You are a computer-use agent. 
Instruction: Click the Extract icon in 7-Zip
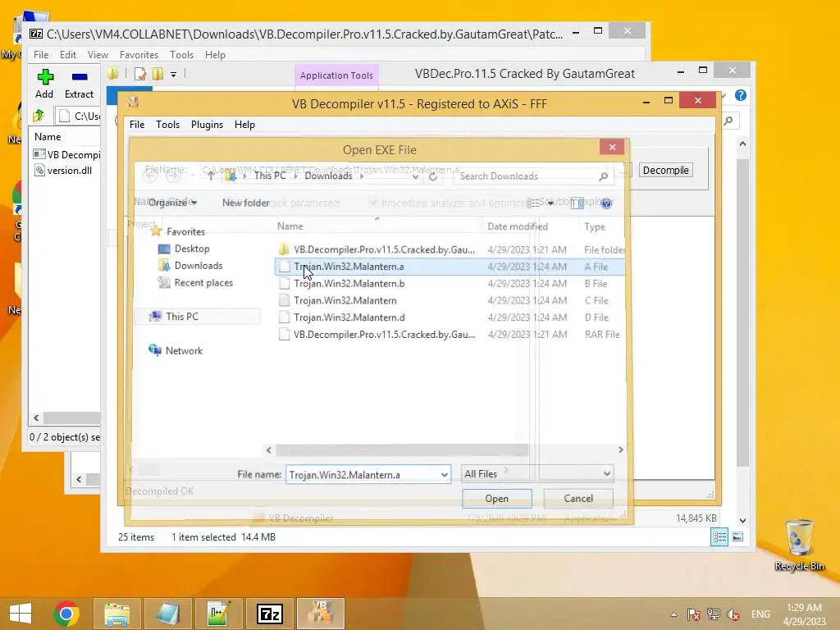[80, 76]
